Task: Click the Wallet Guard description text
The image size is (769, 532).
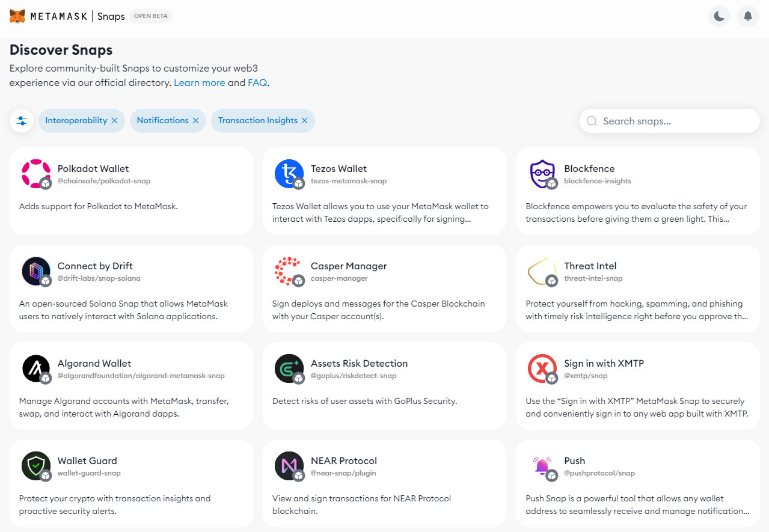Action: coord(115,505)
